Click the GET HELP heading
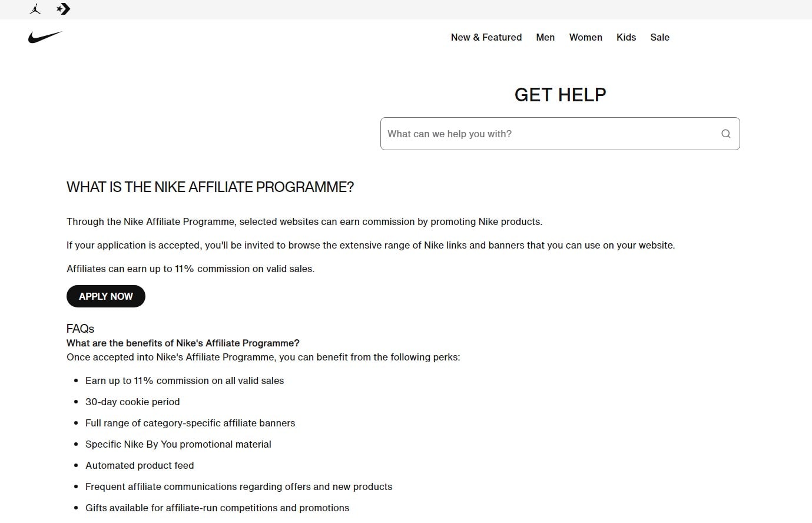Image resolution: width=812 pixels, height=523 pixels. coord(560,94)
